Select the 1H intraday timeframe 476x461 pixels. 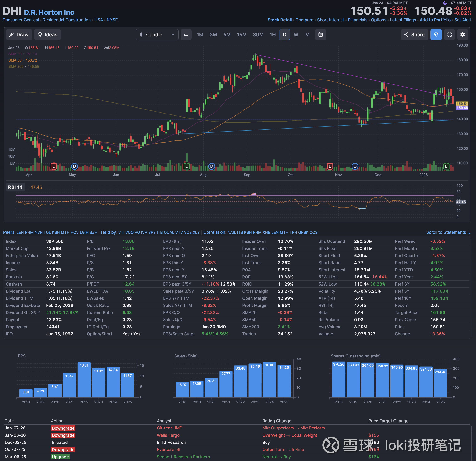click(272, 35)
